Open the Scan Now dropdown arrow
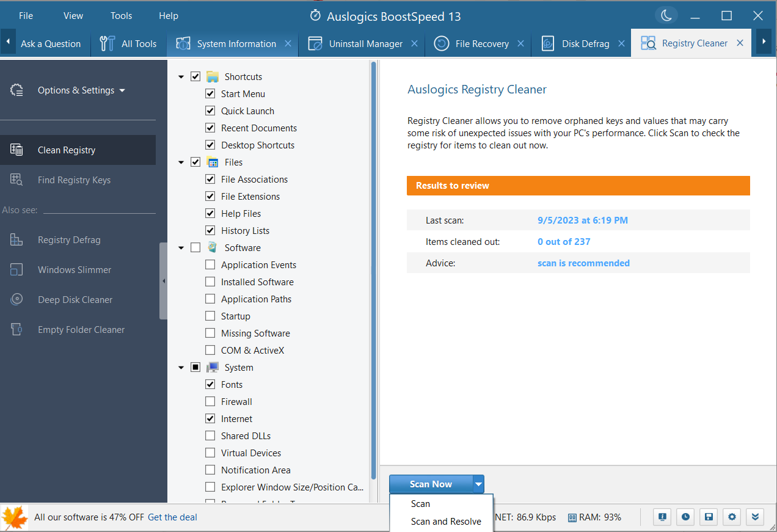 coord(478,484)
